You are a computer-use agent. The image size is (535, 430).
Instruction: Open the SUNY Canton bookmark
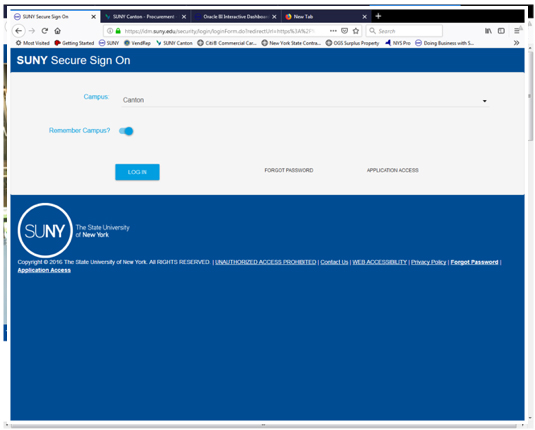tap(174, 43)
